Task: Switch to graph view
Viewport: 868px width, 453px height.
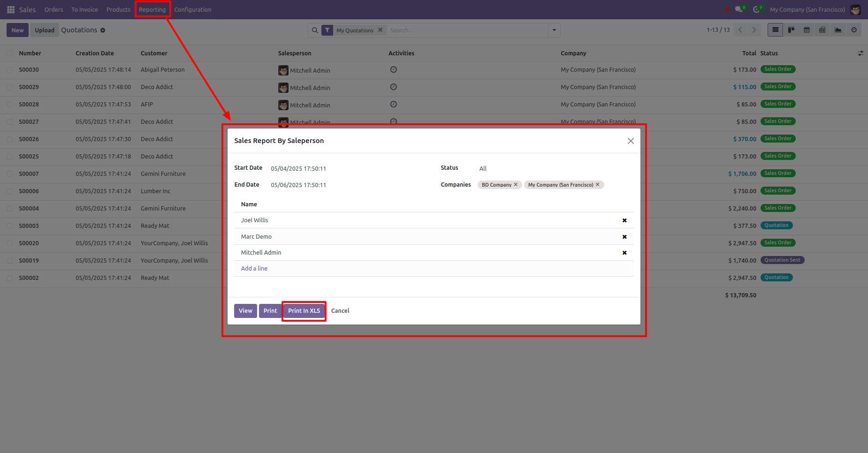Action: tap(838, 30)
